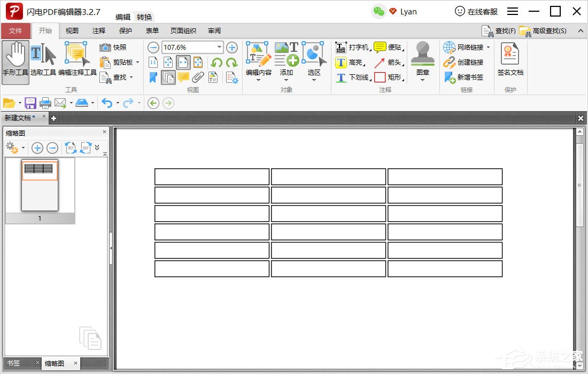Switch to the 注释 ribbon tab
Image resolution: width=588 pixels, height=374 pixels.
coord(99,31)
